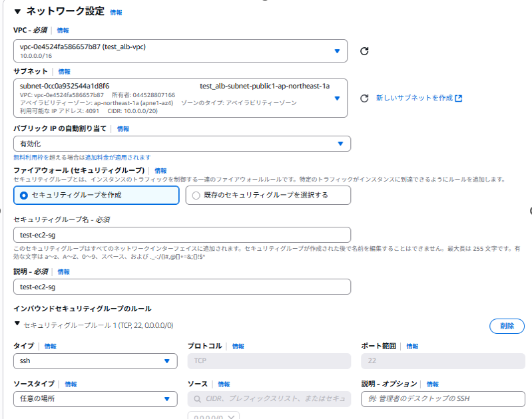
Task: Open the パブリック IP の自動割り当て dropdown
Action: 182,144
